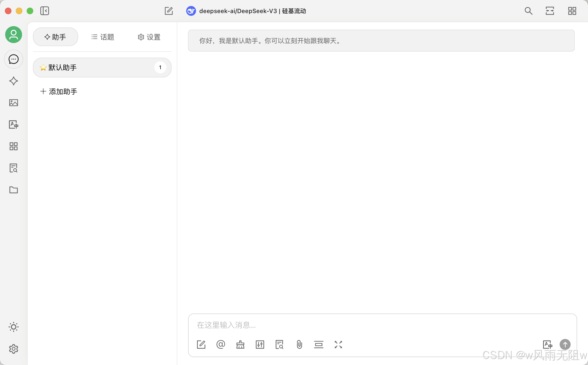Image resolution: width=588 pixels, height=365 pixels.
Task: Toggle the narrow mode icon in header
Action: [x=550, y=11]
